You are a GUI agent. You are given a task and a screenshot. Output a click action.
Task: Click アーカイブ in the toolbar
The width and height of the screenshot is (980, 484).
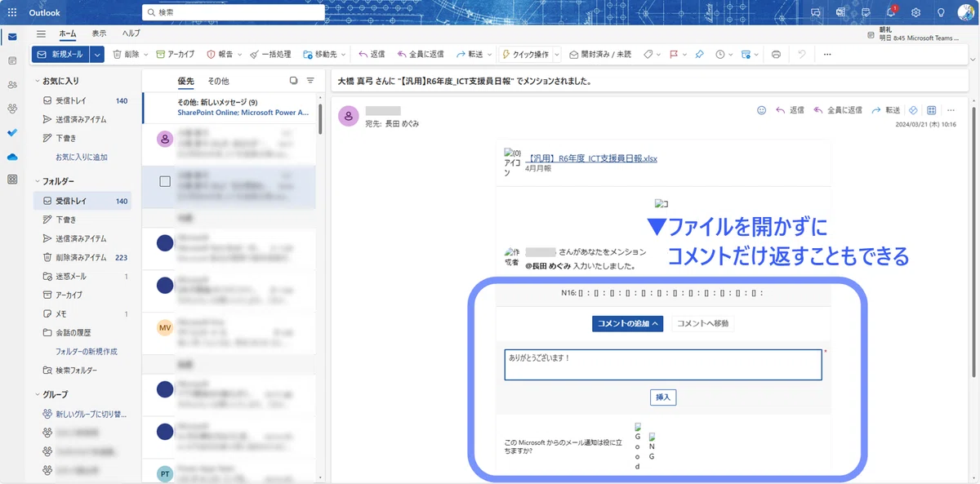click(x=176, y=54)
